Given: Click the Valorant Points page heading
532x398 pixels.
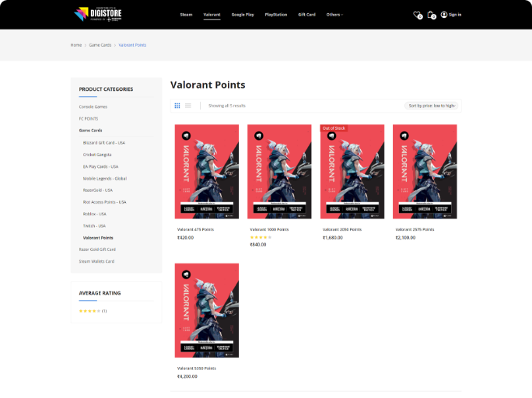Looking at the screenshot, I should pyautogui.click(x=208, y=85).
